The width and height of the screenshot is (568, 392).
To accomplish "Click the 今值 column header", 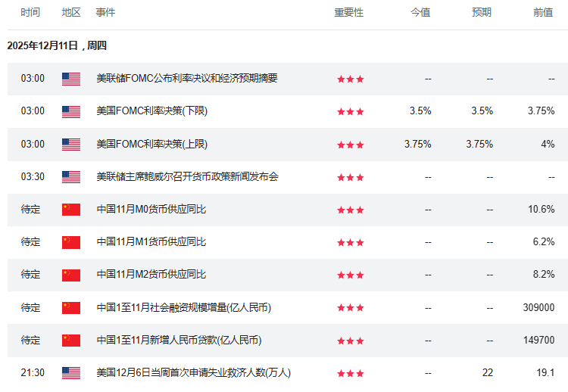I will 420,12.
